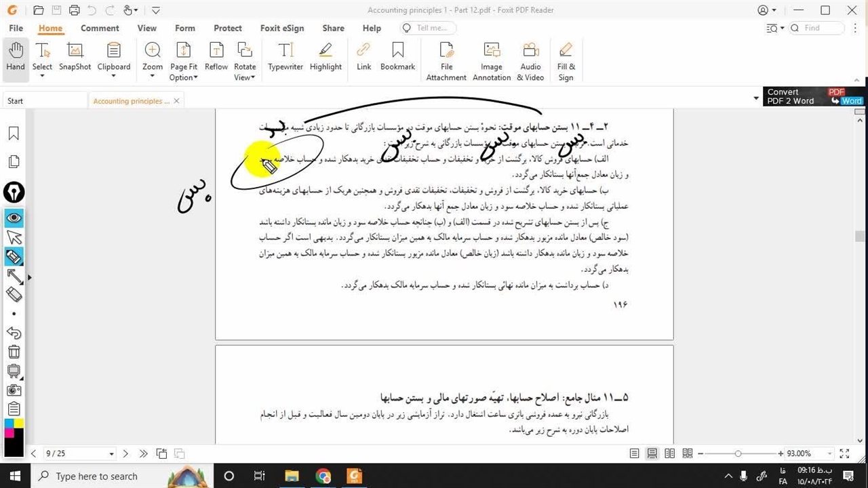Click the undo arrow in annotation toolbar
The width and height of the screenshot is (868, 488).
pos(14,333)
